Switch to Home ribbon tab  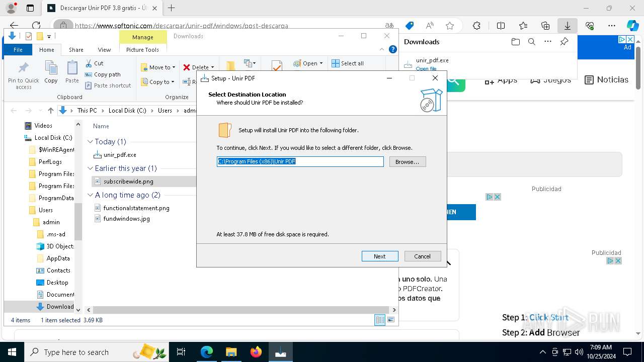[x=47, y=50]
